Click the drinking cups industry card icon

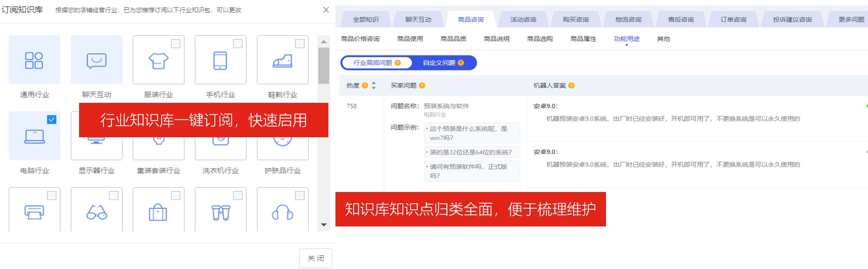220,212
